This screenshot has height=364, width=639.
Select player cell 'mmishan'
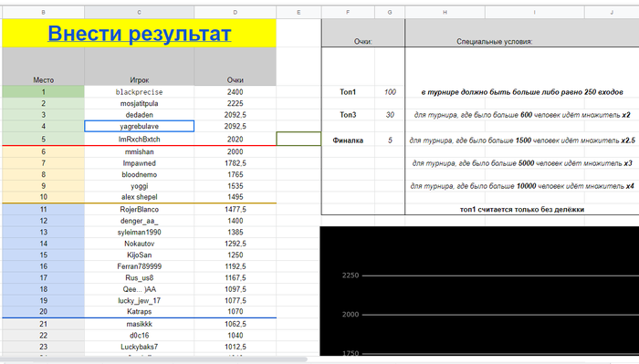[x=139, y=151]
